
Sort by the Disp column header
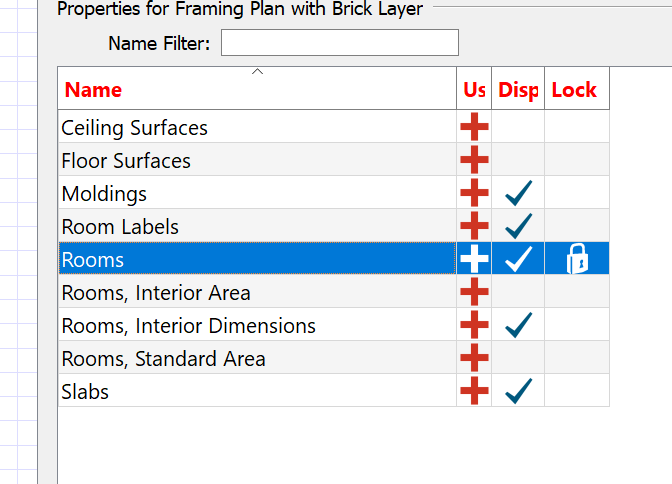518,88
